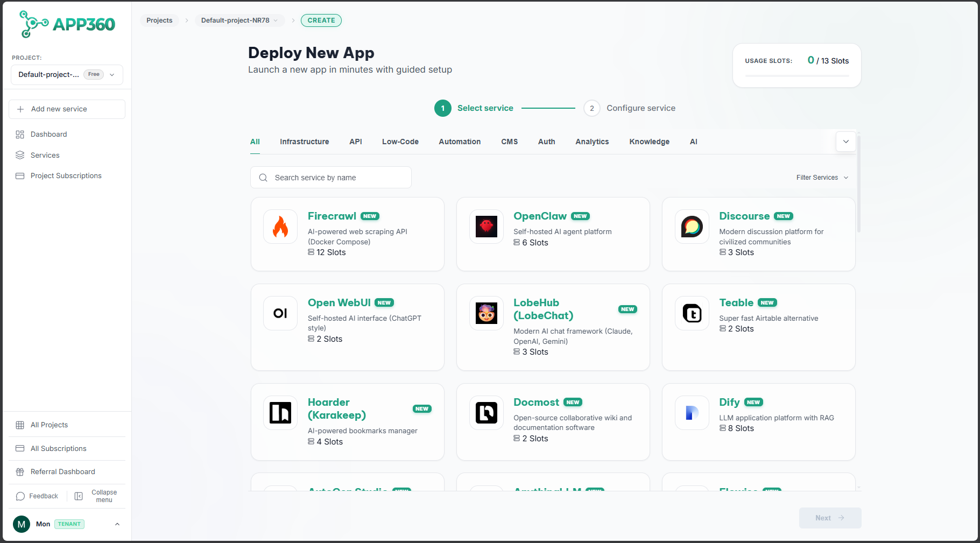Click the Next button
This screenshot has height=543, width=980.
pyautogui.click(x=830, y=518)
